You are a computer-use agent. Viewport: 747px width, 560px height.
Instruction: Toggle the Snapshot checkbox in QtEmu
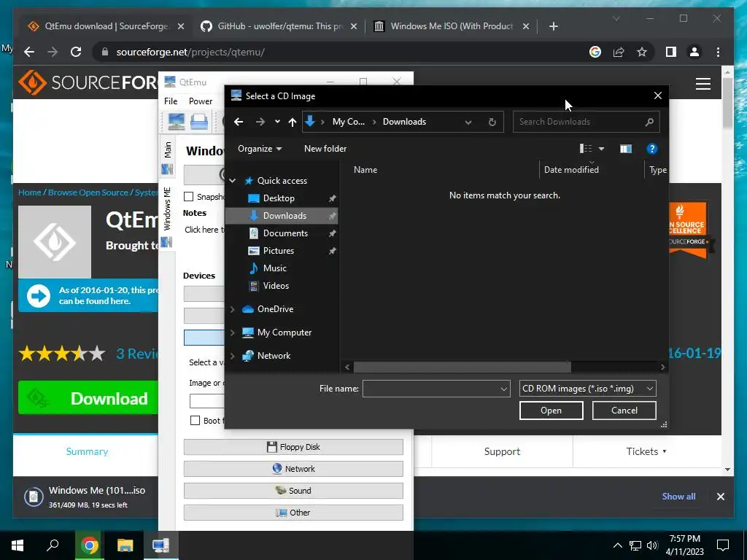[x=189, y=197]
